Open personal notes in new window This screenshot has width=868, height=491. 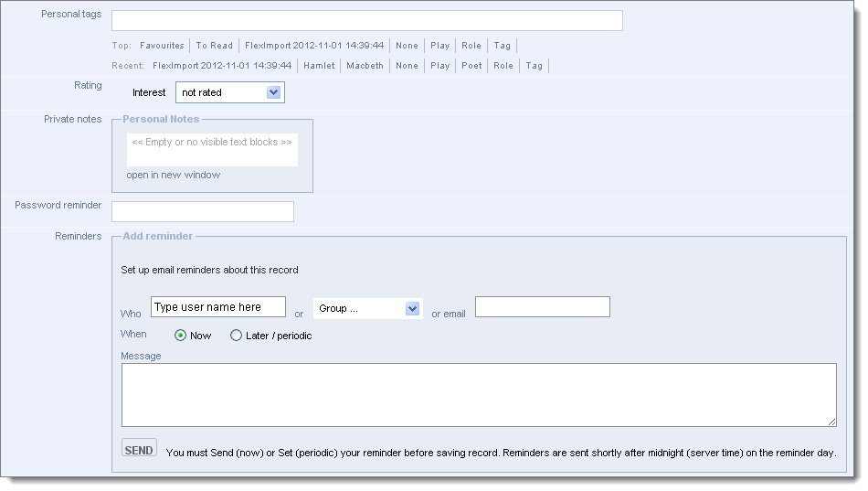point(173,175)
